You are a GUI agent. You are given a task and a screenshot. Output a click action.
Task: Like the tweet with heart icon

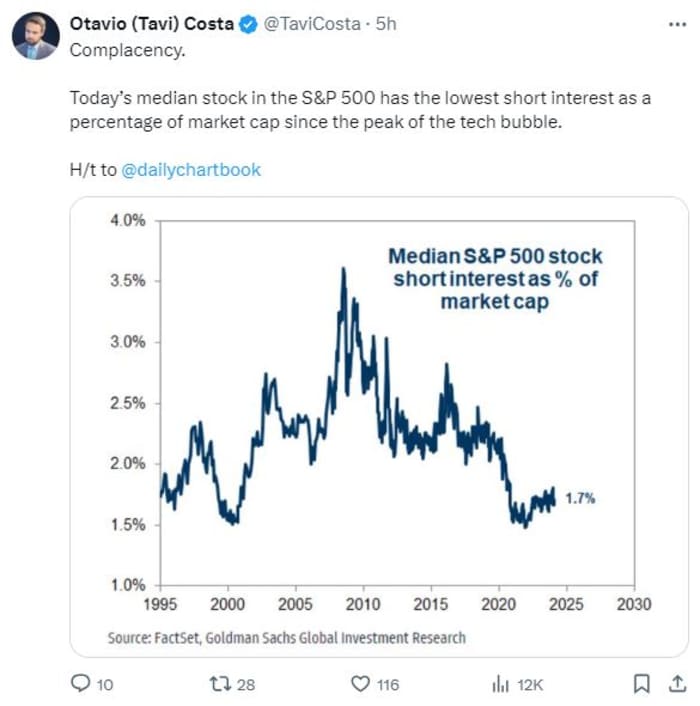click(x=361, y=684)
